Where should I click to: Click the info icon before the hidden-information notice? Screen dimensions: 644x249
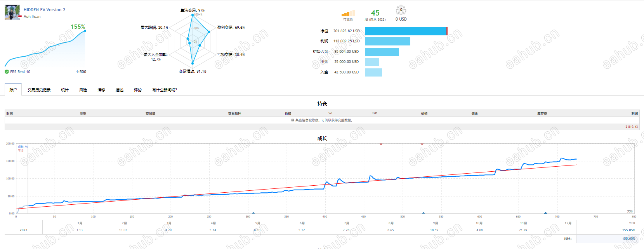tap(293, 120)
